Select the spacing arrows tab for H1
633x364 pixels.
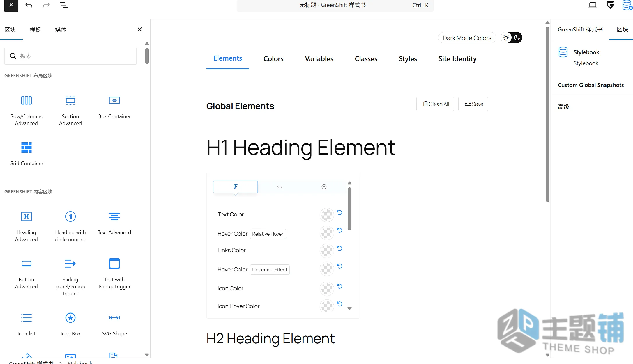click(280, 187)
